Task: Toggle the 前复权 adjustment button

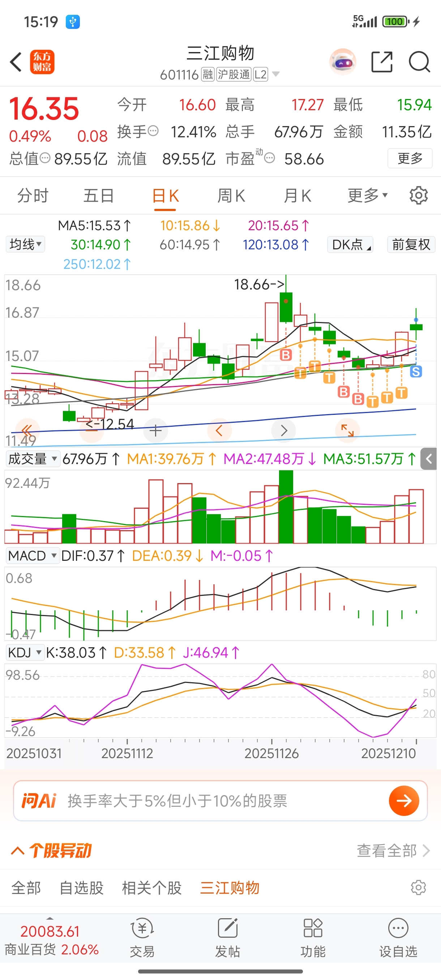Action: pyautogui.click(x=411, y=244)
